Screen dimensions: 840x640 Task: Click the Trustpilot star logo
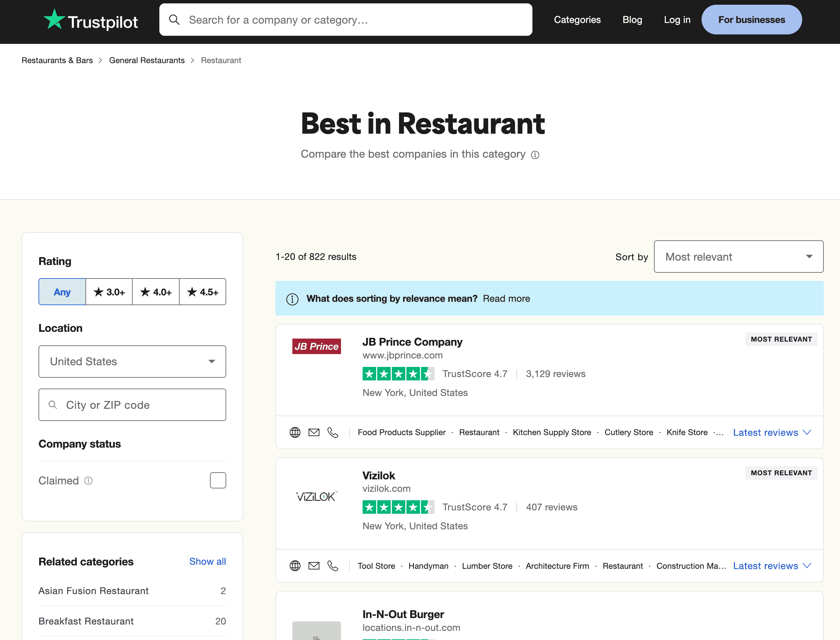point(54,20)
